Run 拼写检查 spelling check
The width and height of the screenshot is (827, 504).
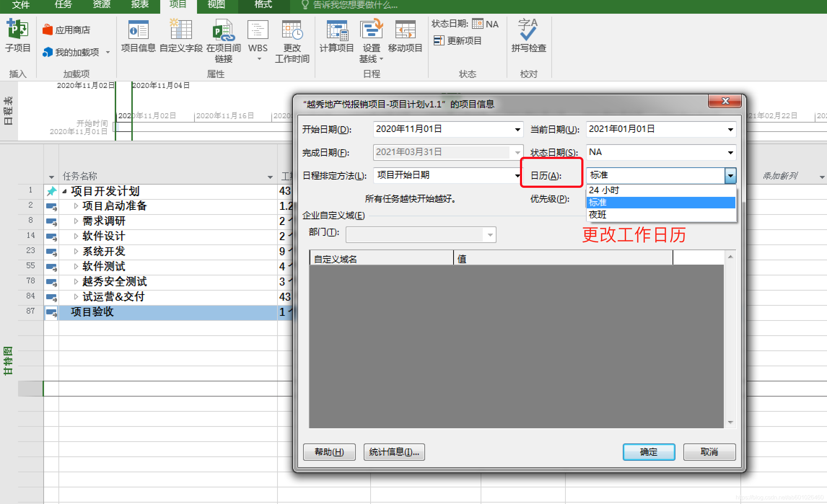(528, 36)
